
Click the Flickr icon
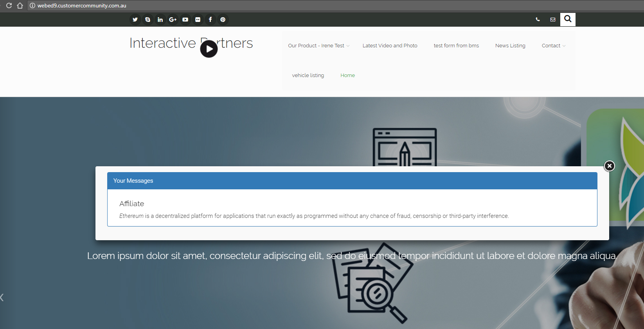[x=198, y=20]
